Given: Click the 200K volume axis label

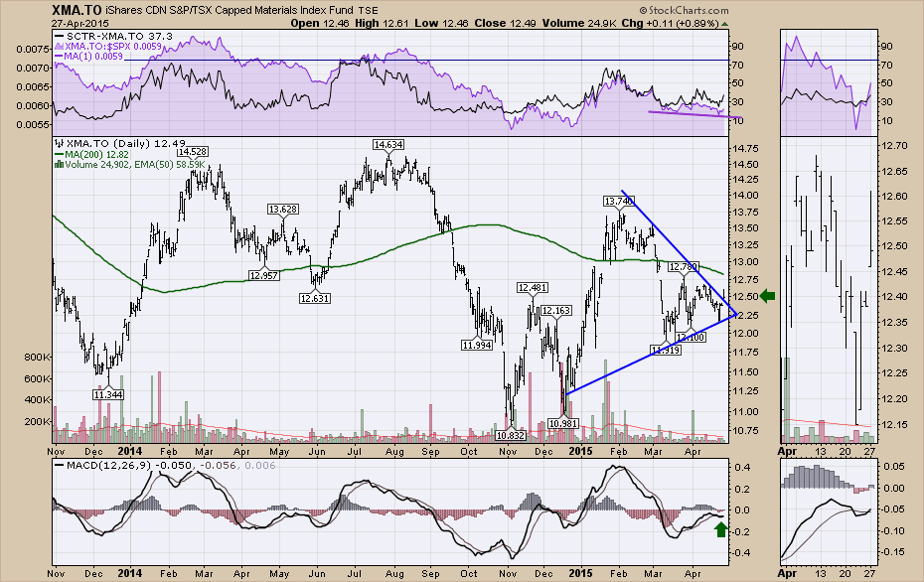Looking at the screenshot, I should pyautogui.click(x=37, y=422).
